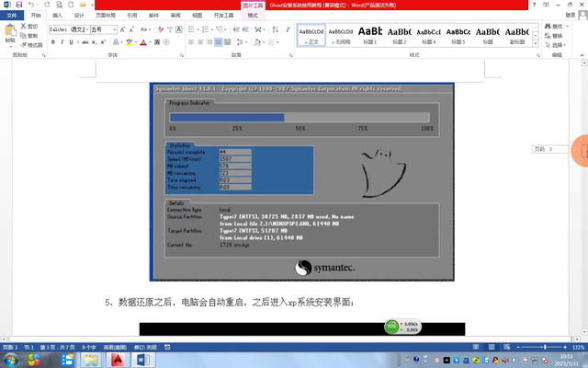Cut selection with 剪切 scissors

[x=28, y=27]
